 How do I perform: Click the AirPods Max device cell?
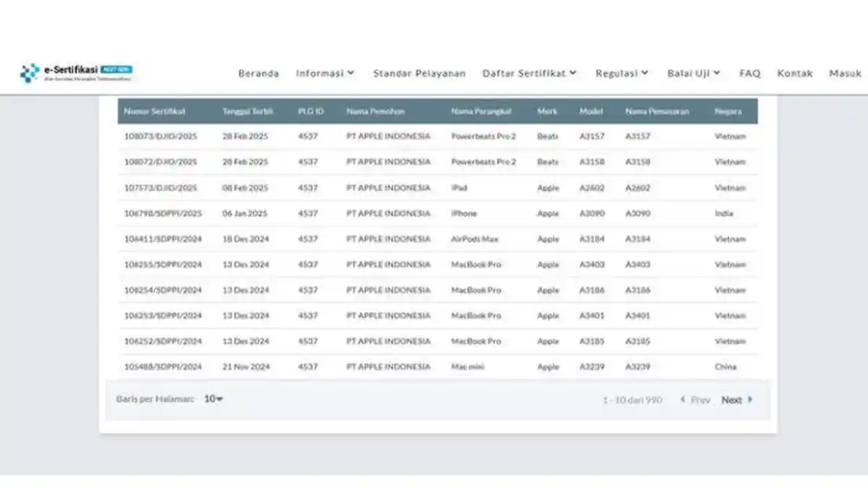click(475, 239)
